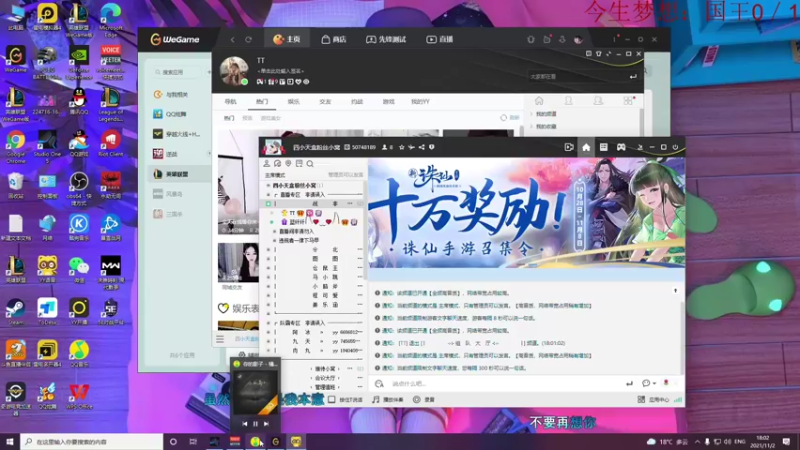Image resolution: width=800 pixels, height=450 pixels.
Task: Pause the music mini player
Action: (x=256, y=423)
